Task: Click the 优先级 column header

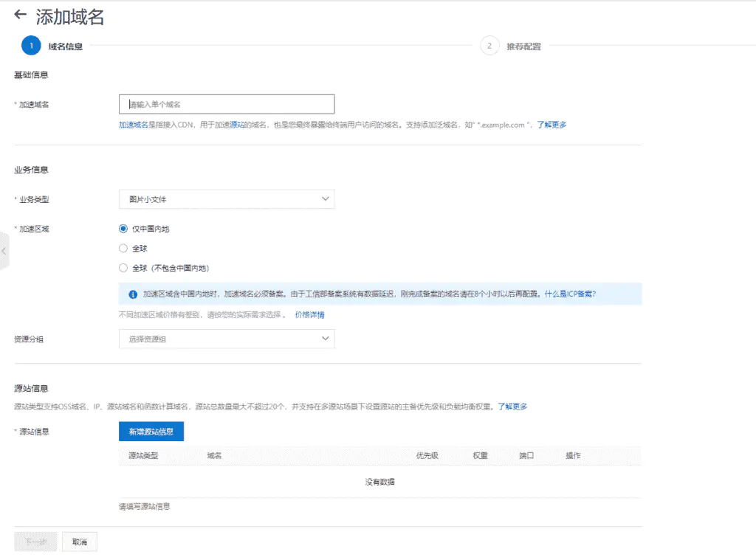Action: (x=427, y=455)
